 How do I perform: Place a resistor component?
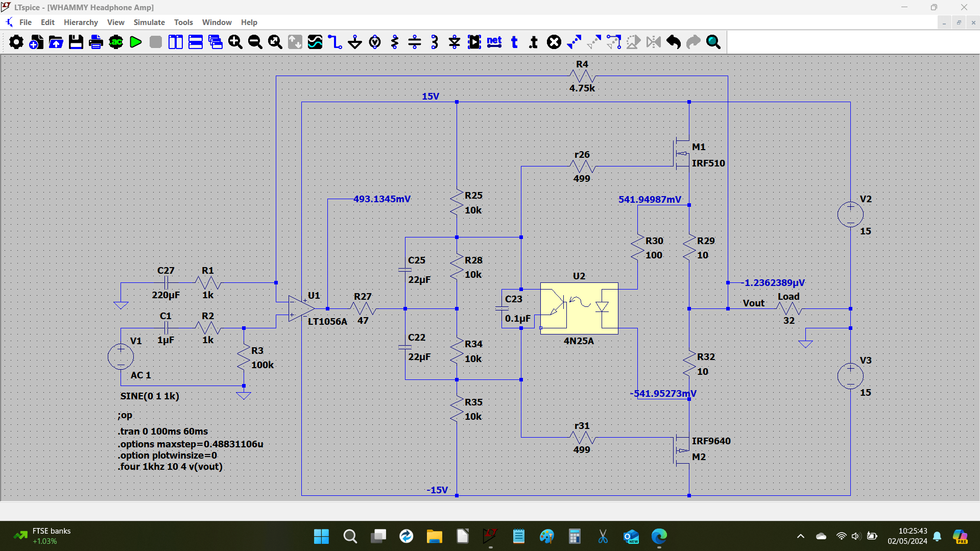(395, 42)
